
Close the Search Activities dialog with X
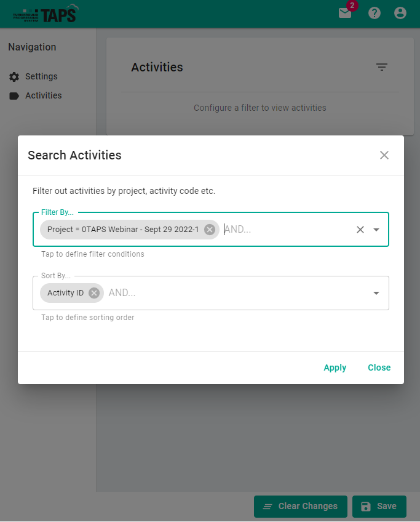pos(384,155)
